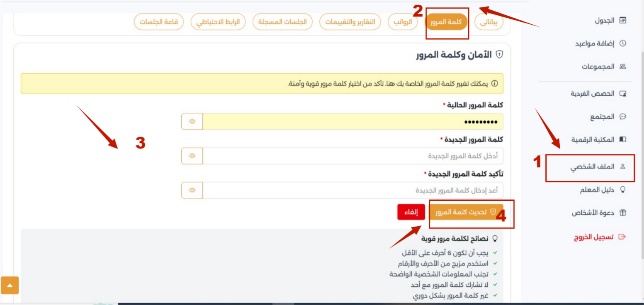
Task: Click the gift icon beside دعوة الأشخاص
Action: [x=623, y=213]
